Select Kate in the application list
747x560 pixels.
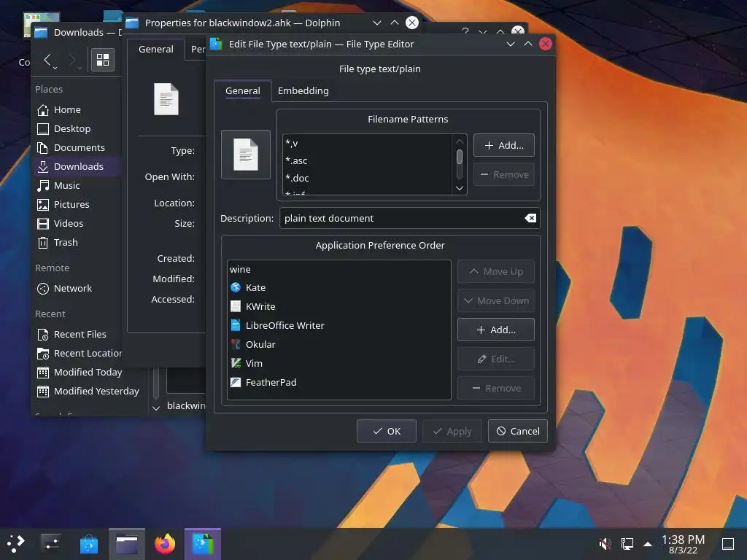pos(338,287)
